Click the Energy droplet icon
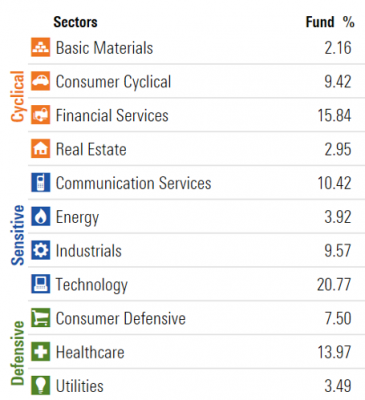The image size is (365, 400). 41,216
